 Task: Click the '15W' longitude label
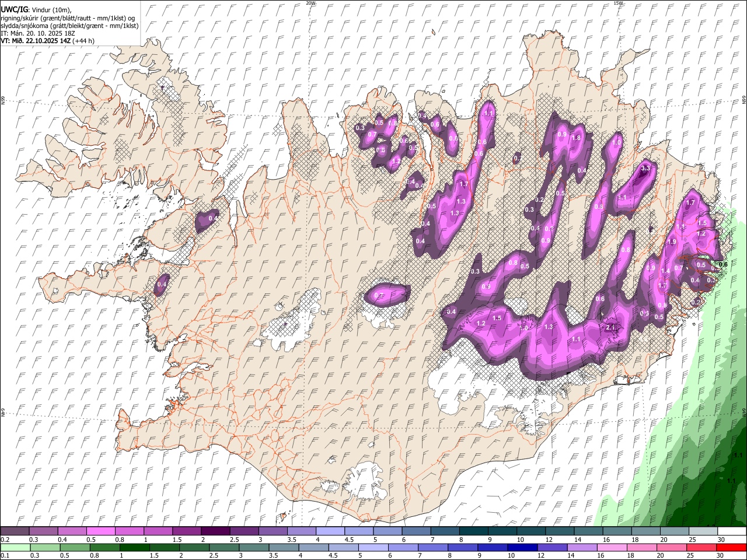tap(618, 3)
